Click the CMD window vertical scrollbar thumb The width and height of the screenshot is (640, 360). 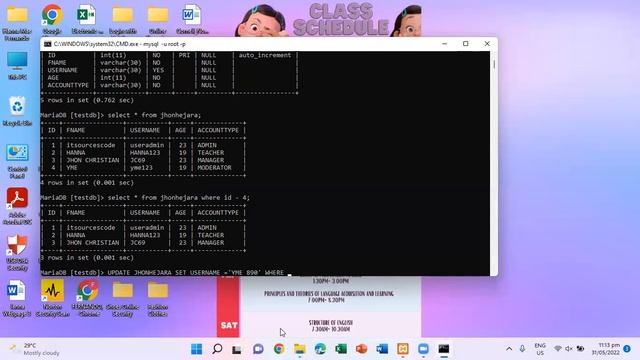coord(494,64)
